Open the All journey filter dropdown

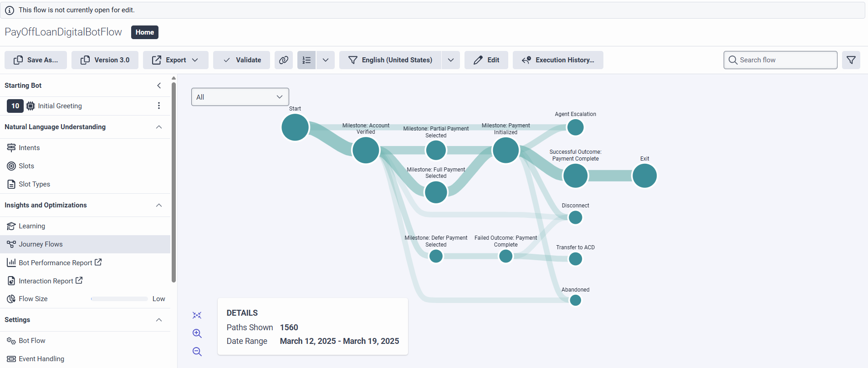click(x=240, y=97)
